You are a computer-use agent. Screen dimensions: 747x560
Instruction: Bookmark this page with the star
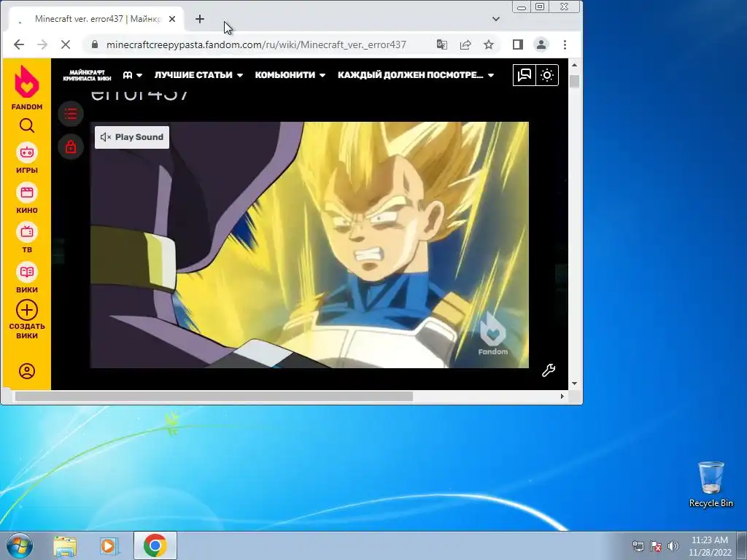click(489, 44)
